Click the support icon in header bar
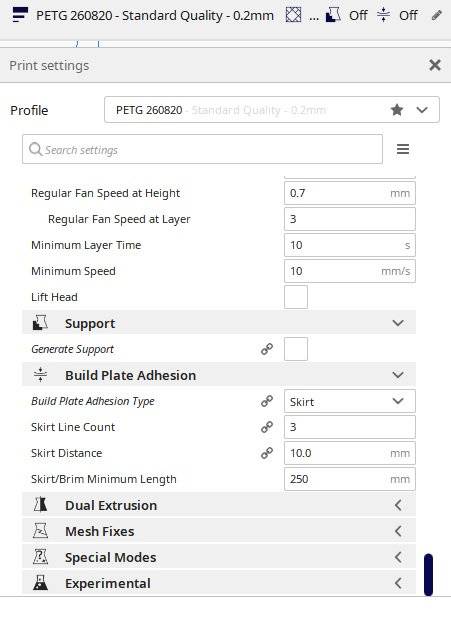This screenshot has height=617, width=451. (x=333, y=15)
